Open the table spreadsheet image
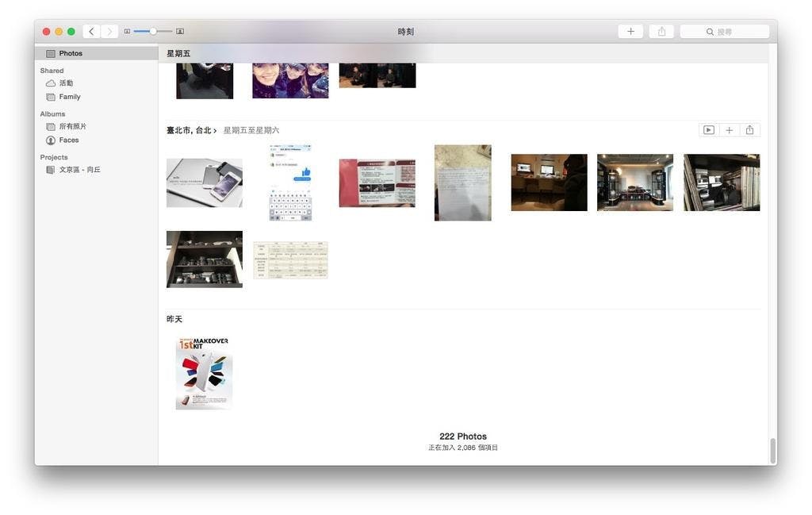Image resolution: width=812 pixels, height=515 pixels. (290, 259)
